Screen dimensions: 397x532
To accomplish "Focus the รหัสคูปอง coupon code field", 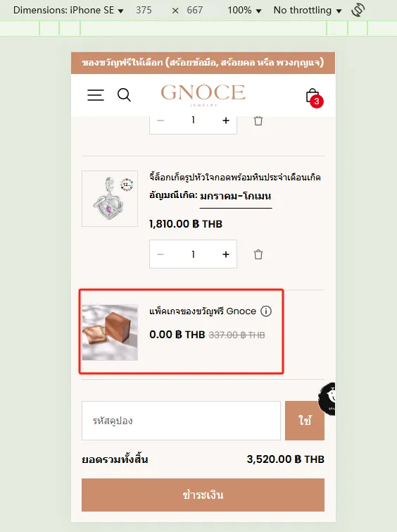I will pos(181,421).
